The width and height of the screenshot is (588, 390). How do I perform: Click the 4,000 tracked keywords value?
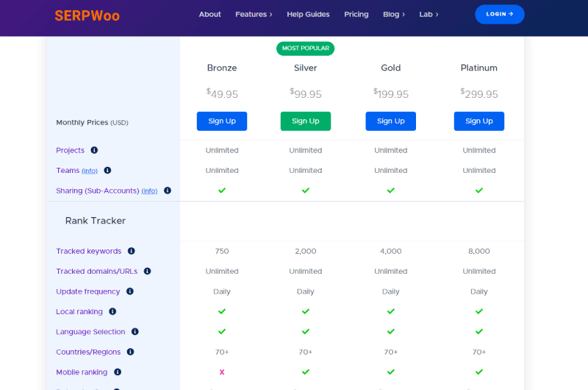pyautogui.click(x=391, y=251)
